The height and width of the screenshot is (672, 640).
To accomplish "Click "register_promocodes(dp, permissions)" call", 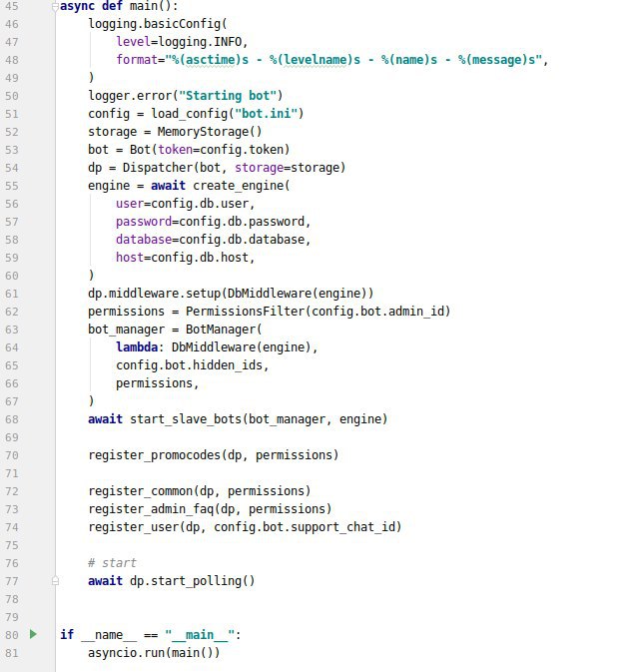I will click(213, 455).
